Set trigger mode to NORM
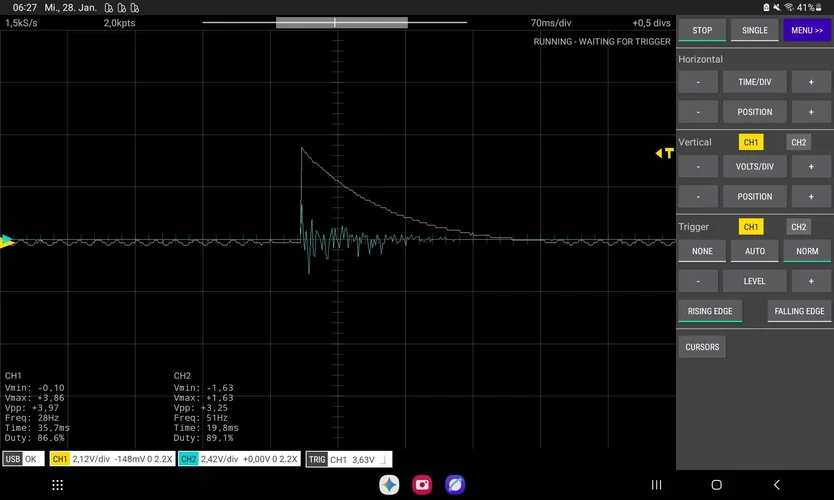The height and width of the screenshot is (500, 834). tap(807, 251)
